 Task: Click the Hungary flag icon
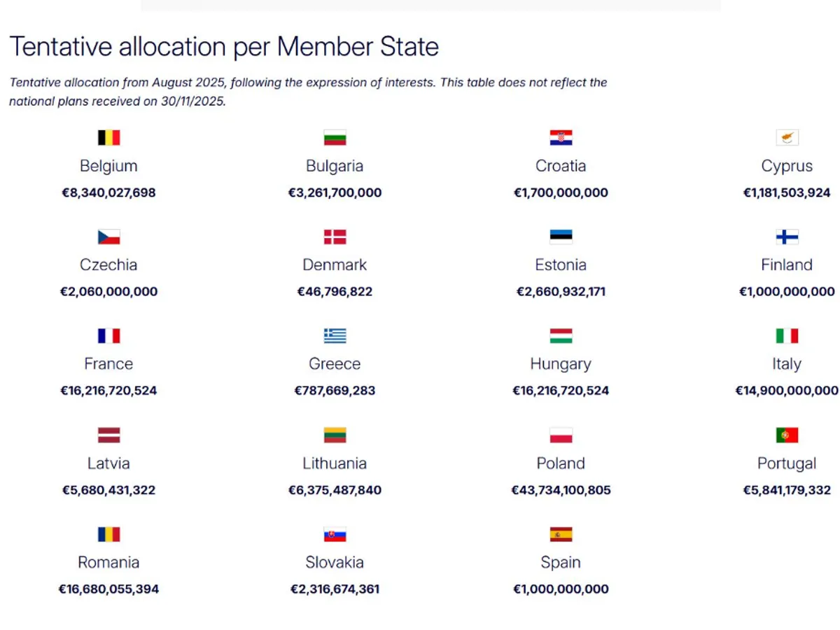(x=561, y=336)
